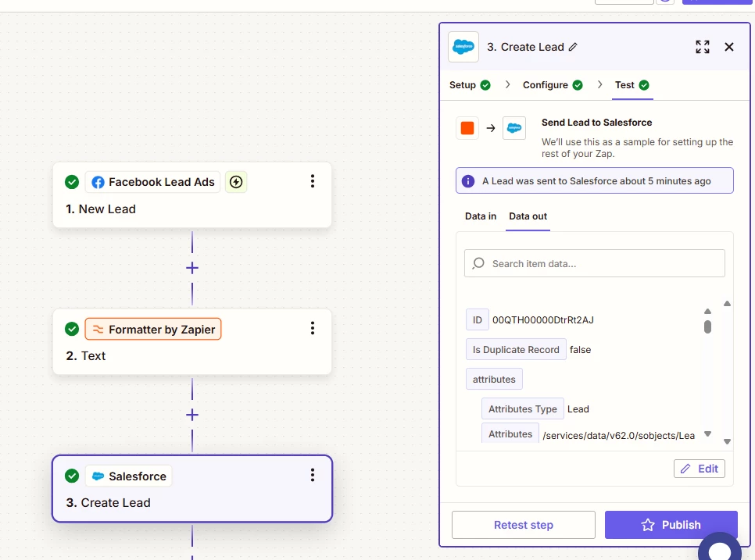This screenshot has width=755, height=560.
Task: Click the green check next to Configure
Action: click(x=578, y=85)
